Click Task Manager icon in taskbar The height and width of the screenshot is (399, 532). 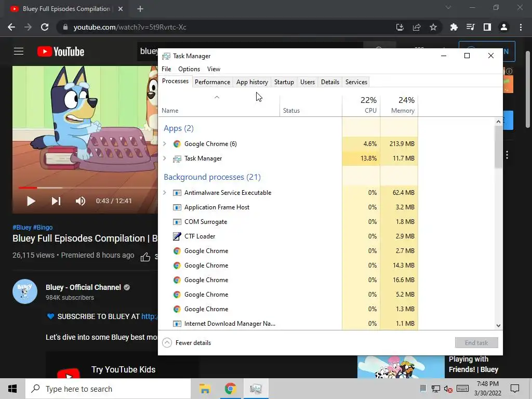(256, 389)
